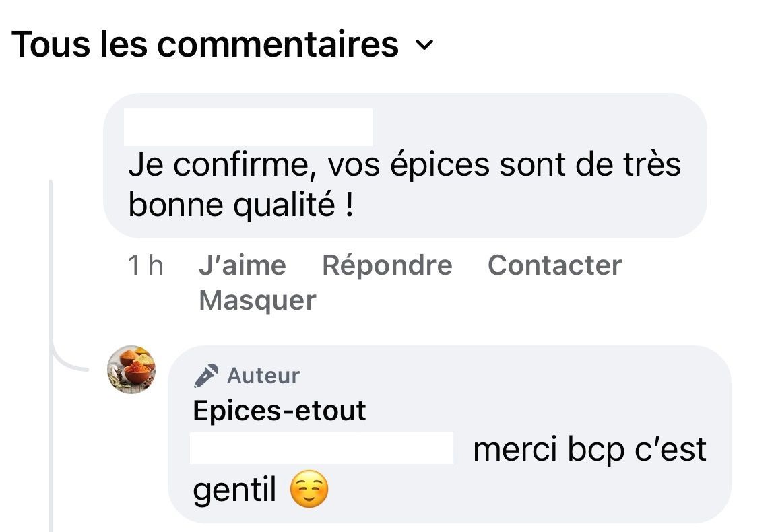Click the word gentil in the reply
The width and height of the screenshot is (774, 532).
point(234,491)
